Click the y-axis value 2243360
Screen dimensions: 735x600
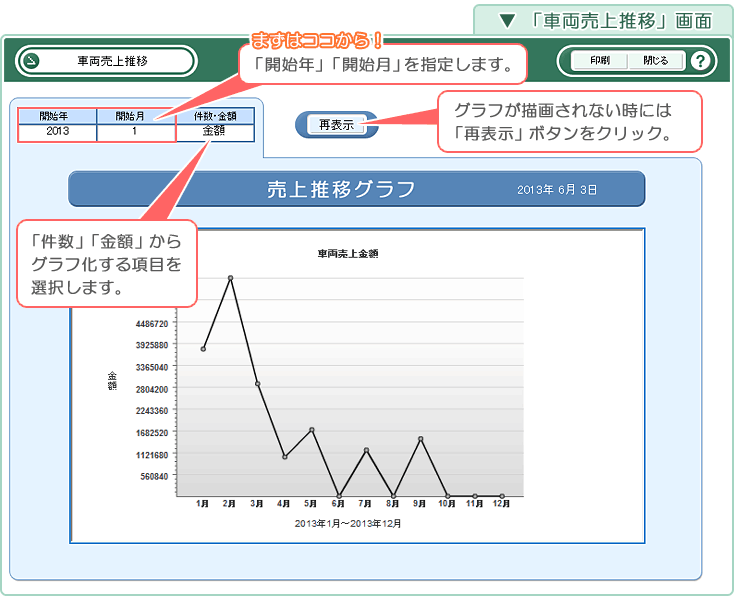click(152, 411)
